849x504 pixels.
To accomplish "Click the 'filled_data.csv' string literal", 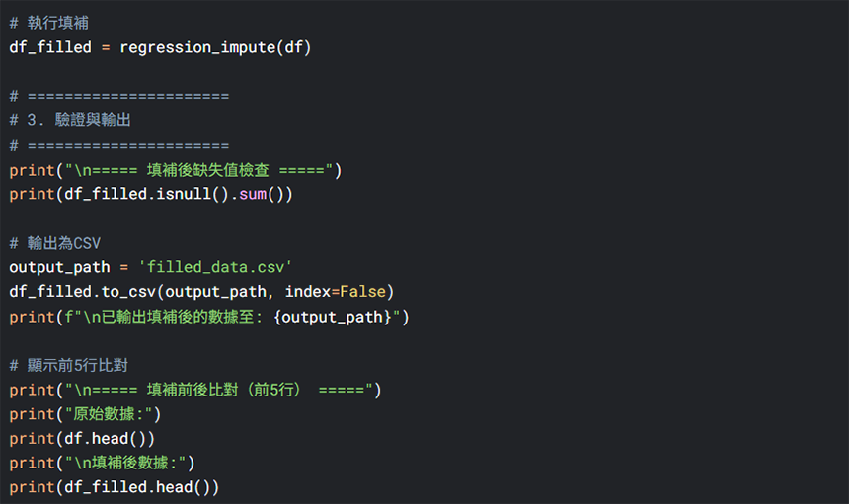I will [215, 267].
